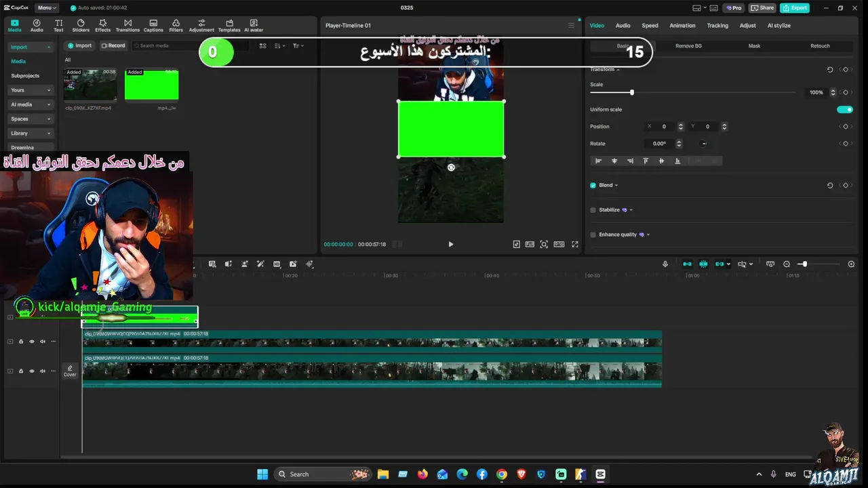Open the Adjustment tab in top toolbar
Viewport: 868px width, 488px height.
tap(201, 26)
